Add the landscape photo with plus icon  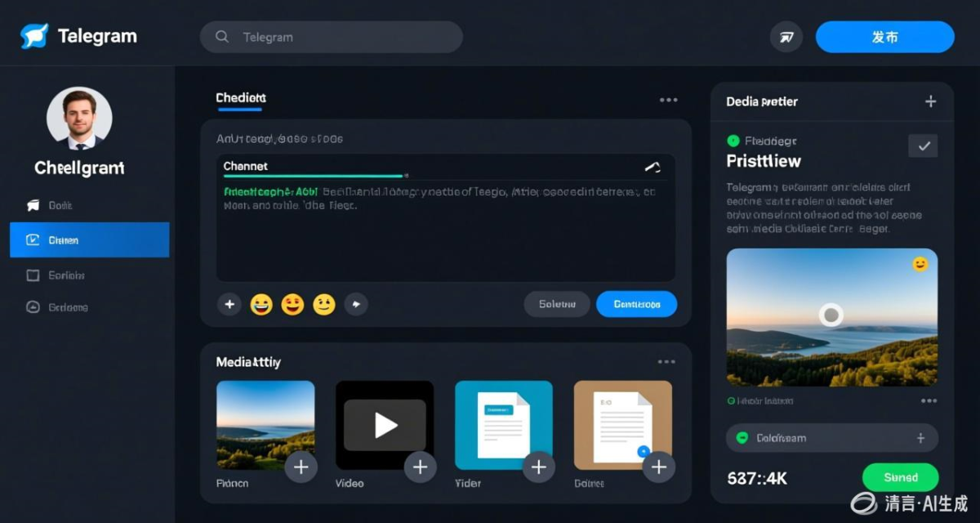pos(301,467)
